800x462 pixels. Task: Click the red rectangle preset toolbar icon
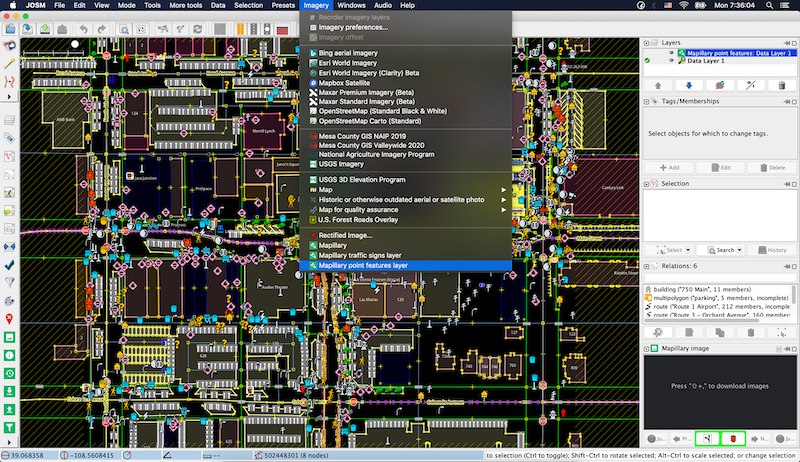click(x=282, y=30)
